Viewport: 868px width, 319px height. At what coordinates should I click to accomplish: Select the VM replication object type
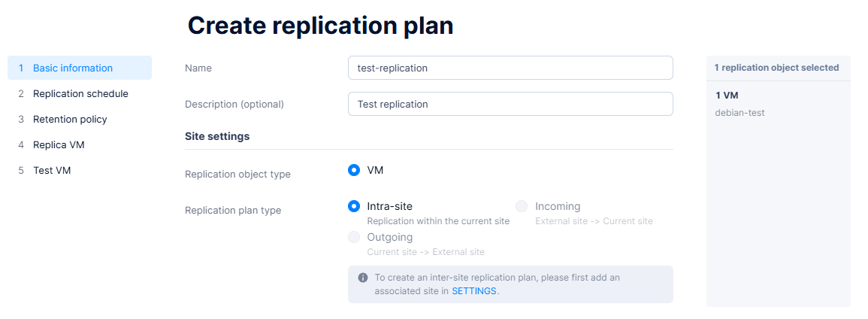point(354,170)
